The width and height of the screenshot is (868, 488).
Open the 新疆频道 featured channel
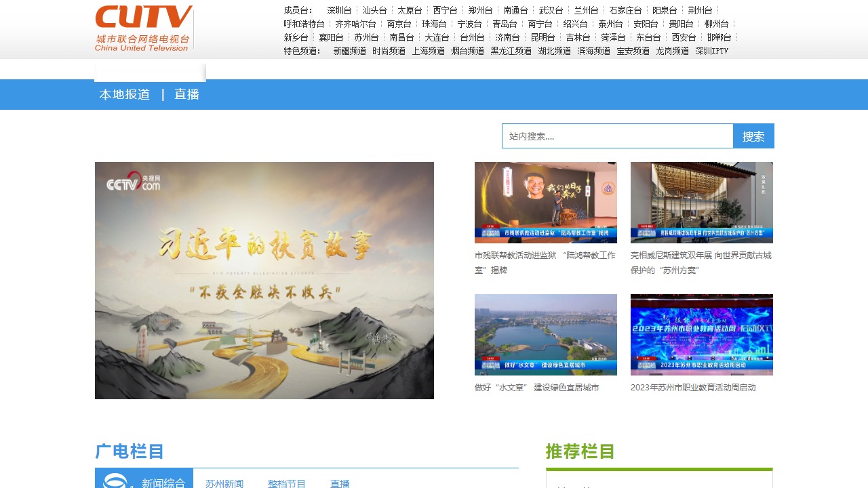[x=349, y=51]
